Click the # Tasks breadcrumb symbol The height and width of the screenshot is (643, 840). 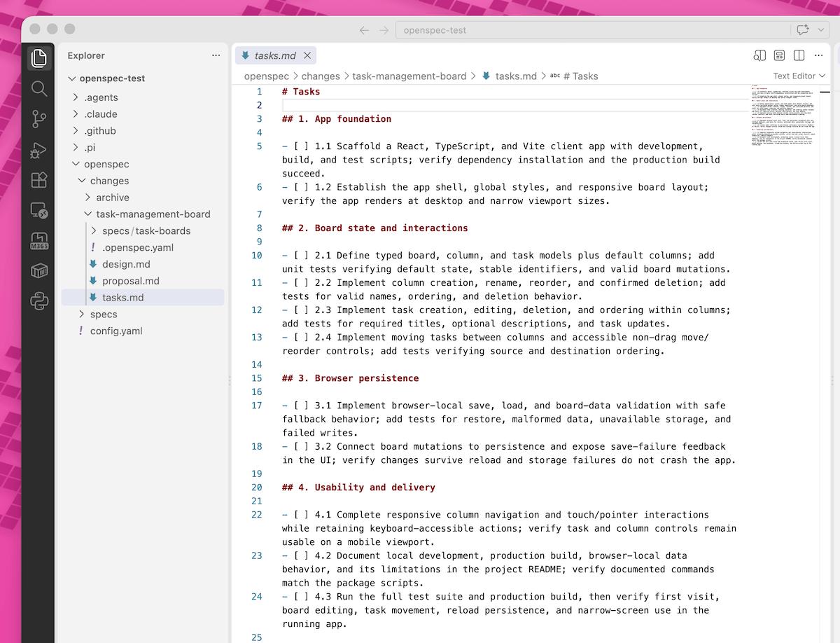574,76
